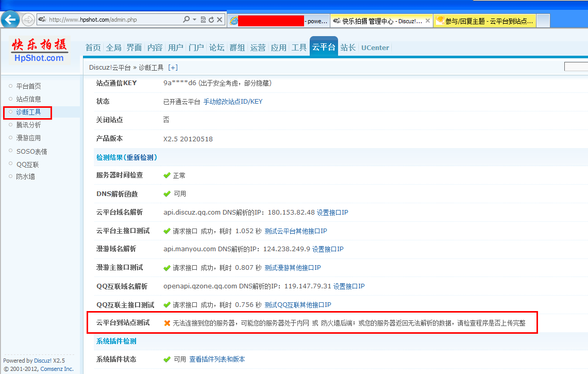The width and height of the screenshot is (588, 374).
Task: Open the address bar autocomplete dropdown arrow
Action: 194,20
